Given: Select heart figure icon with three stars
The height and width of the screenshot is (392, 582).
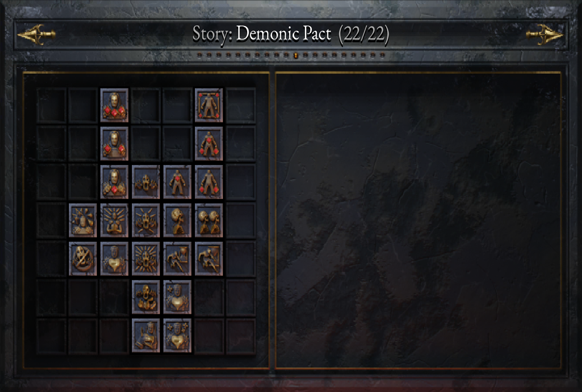Looking at the screenshot, I should tap(177, 335).
